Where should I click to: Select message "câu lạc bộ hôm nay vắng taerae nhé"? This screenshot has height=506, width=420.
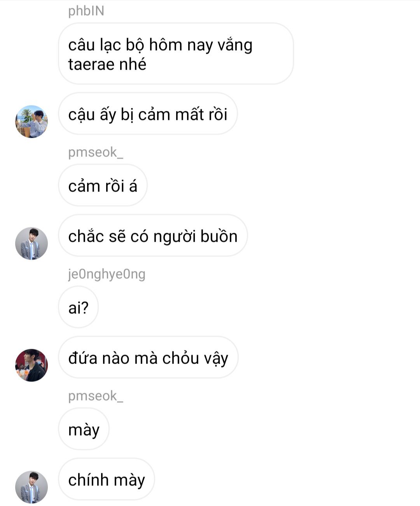tap(176, 54)
